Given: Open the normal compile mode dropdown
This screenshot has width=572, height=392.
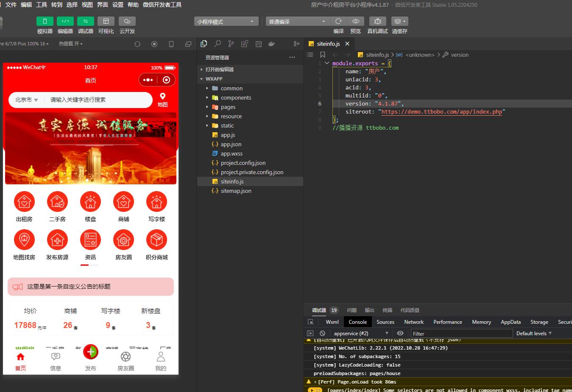Looking at the screenshot, I should [x=297, y=22].
